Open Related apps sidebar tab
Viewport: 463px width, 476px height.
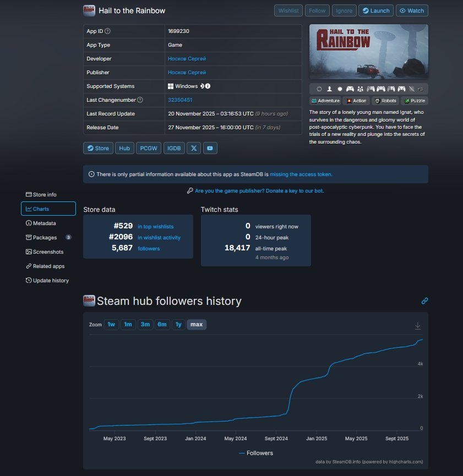coord(48,266)
